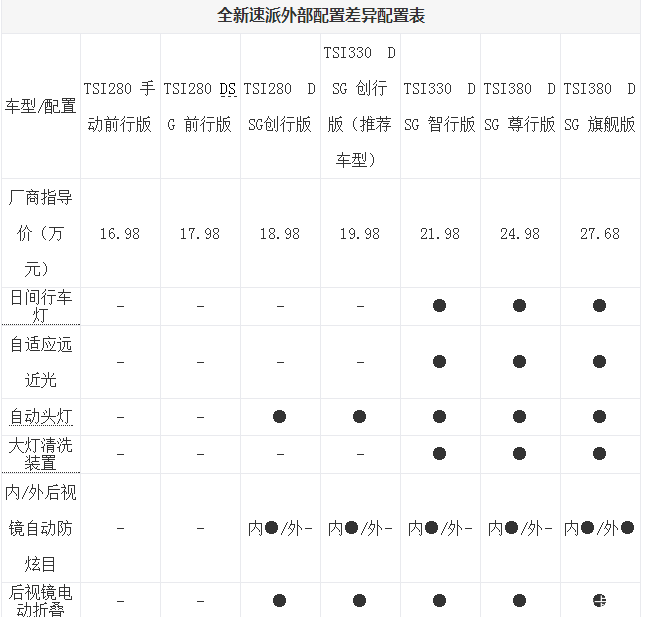Click the price value 24.98

pyautogui.click(x=520, y=234)
